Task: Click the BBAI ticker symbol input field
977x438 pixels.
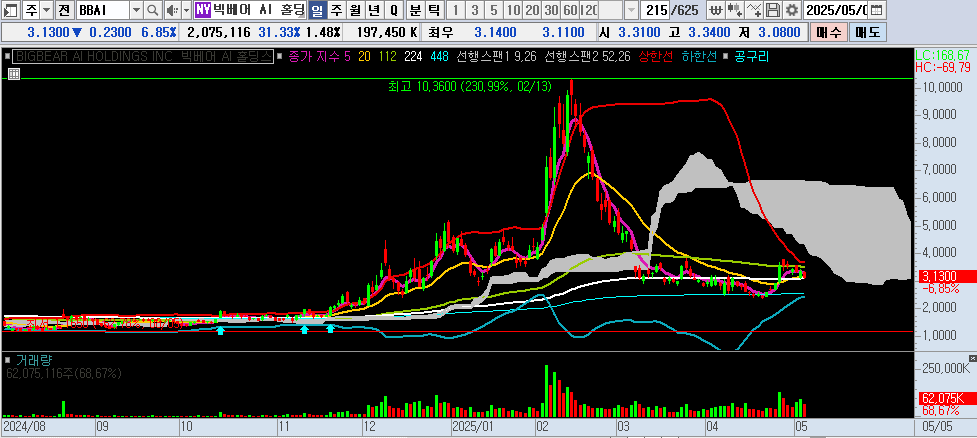Action: pyautogui.click(x=102, y=9)
